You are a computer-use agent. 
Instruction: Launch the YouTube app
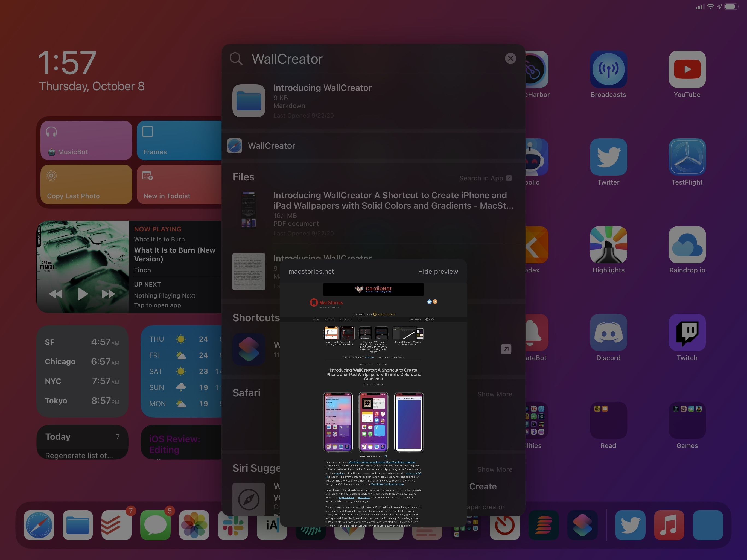tap(687, 69)
